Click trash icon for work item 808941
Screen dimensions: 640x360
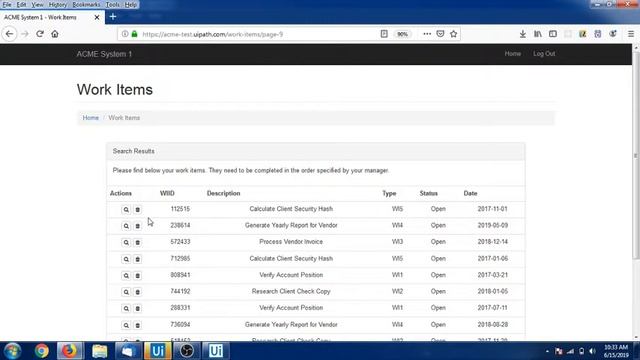138,276
